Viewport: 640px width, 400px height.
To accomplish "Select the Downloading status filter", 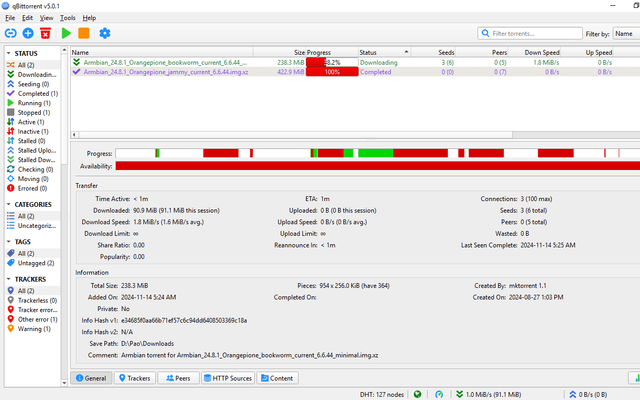I will tap(33, 74).
